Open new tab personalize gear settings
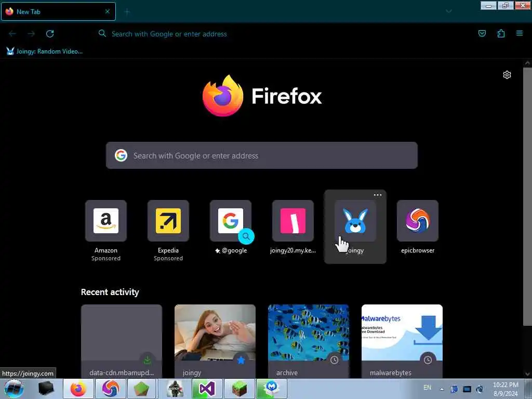This screenshot has width=532, height=399. [x=507, y=75]
